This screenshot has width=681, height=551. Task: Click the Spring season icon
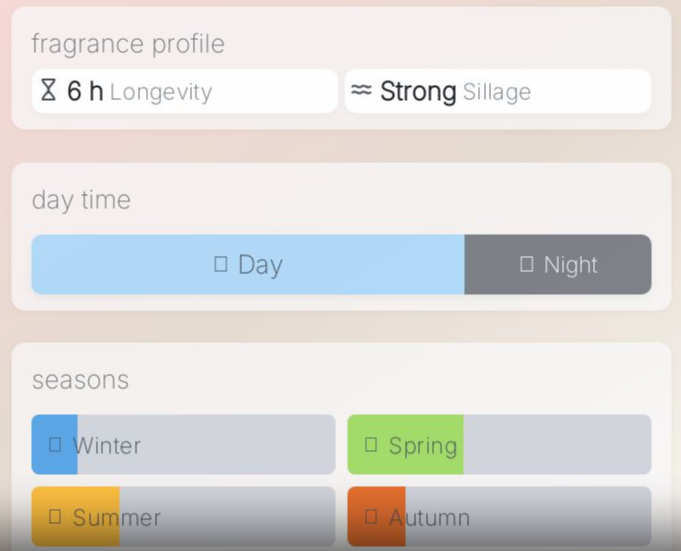pos(371,444)
